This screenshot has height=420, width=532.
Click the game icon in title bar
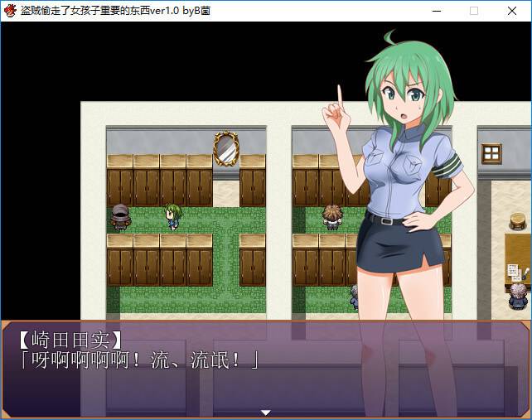[x=11, y=11]
